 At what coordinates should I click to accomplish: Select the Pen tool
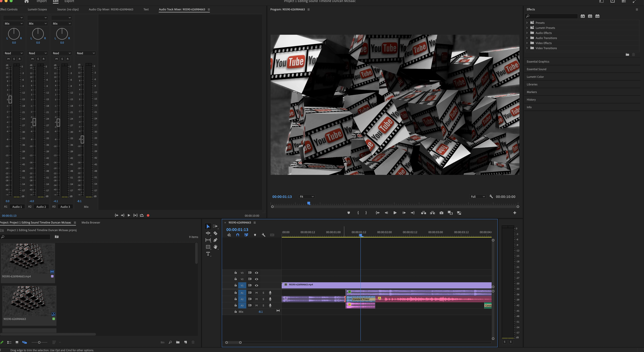click(215, 240)
